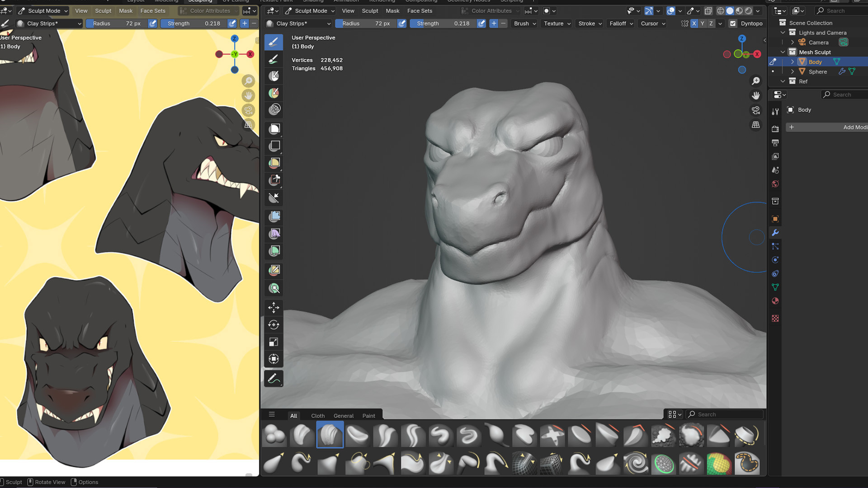Click the Add Modifier button

826,127
